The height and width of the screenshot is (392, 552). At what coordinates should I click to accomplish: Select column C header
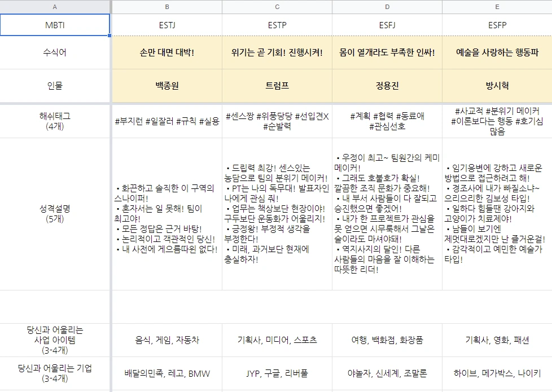pyautogui.click(x=277, y=7)
